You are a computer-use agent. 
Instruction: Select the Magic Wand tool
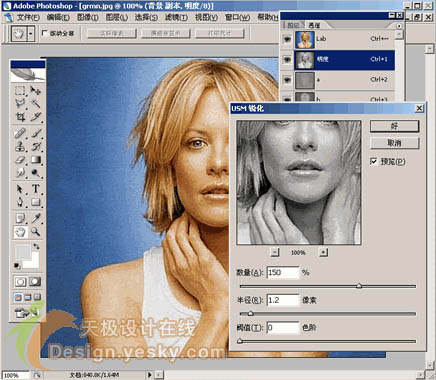[36, 103]
